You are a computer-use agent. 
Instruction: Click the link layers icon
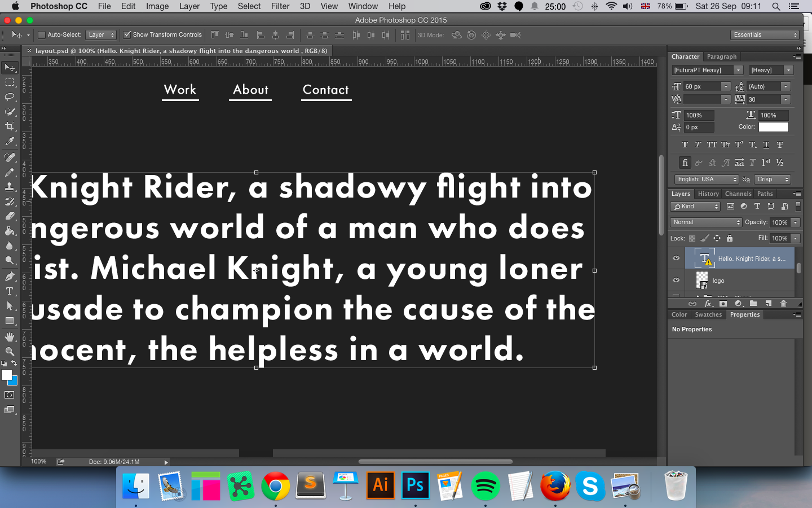click(x=692, y=304)
